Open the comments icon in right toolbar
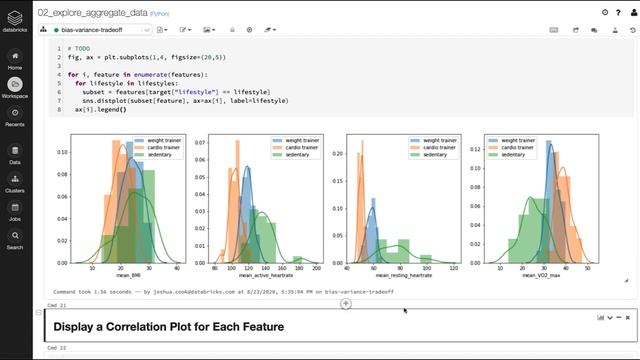This screenshot has width=640, height=360. [594, 30]
